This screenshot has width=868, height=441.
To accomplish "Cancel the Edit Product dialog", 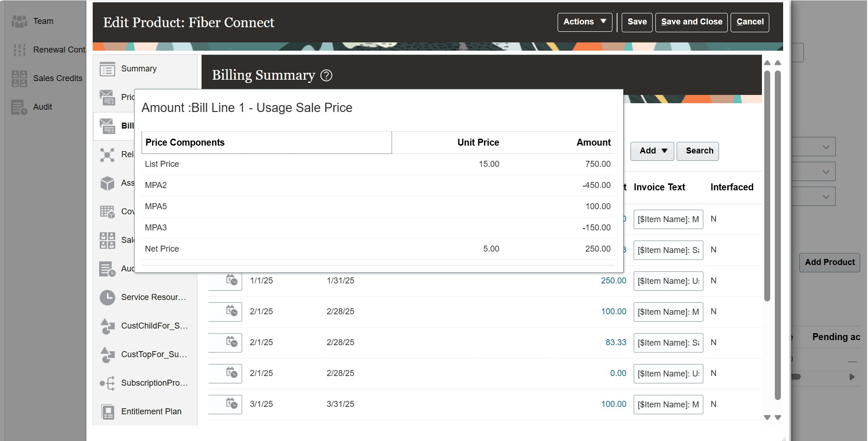I will (x=750, y=22).
